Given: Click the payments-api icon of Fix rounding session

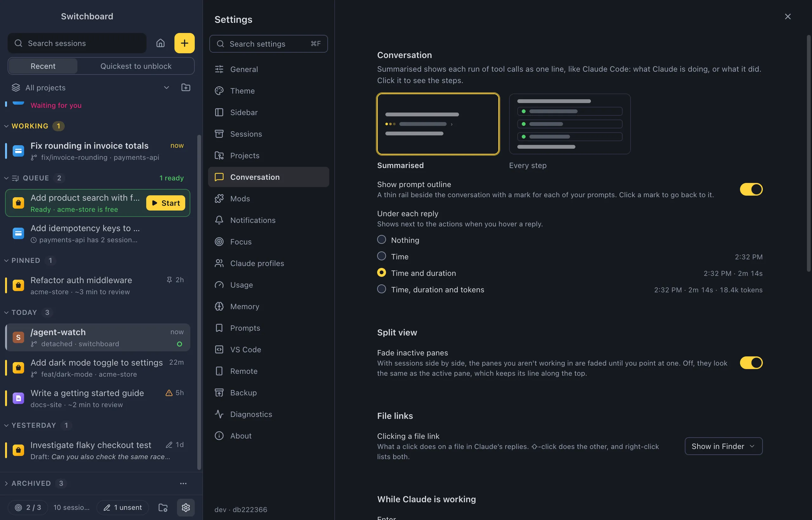Looking at the screenshot, I should click(18, 151).
